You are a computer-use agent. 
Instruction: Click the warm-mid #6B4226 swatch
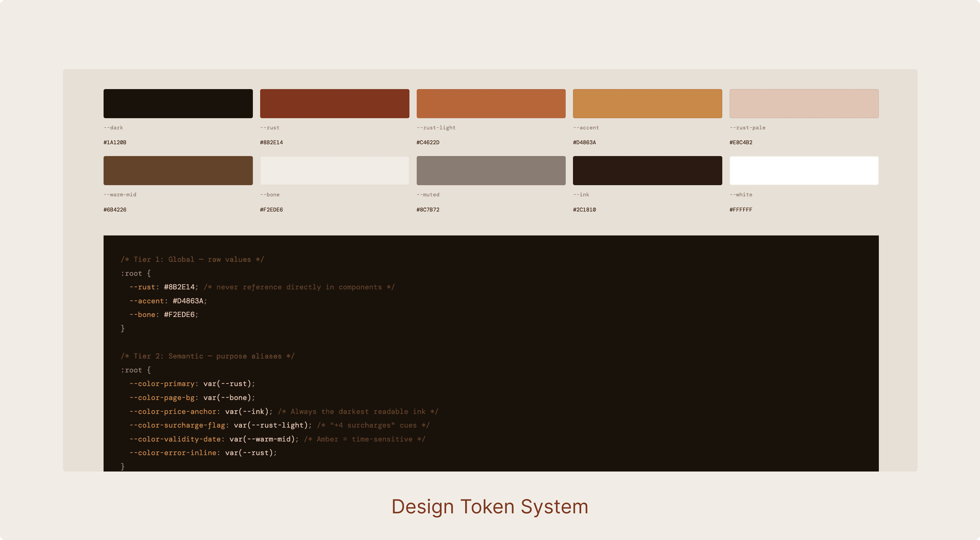pos(178,171)
